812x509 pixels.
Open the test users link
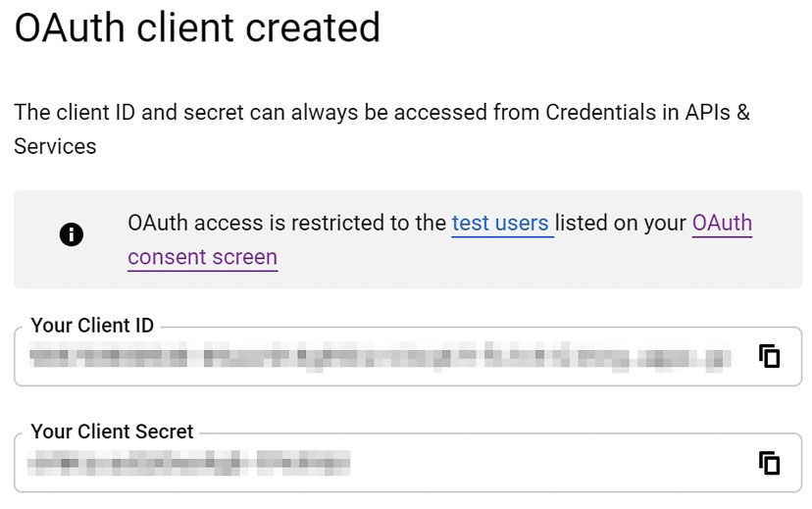pyautogui.click(x=500, y=224)
